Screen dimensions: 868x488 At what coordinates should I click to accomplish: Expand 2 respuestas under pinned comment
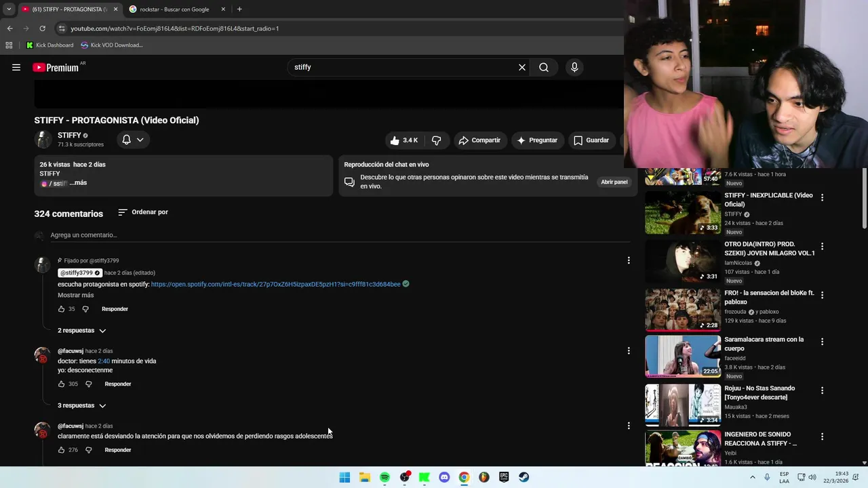[x=82, y=331]
